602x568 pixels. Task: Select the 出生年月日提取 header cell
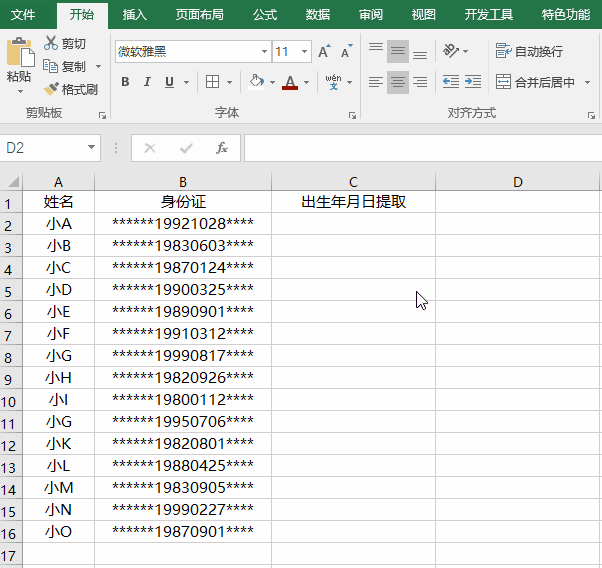(353, 202)
